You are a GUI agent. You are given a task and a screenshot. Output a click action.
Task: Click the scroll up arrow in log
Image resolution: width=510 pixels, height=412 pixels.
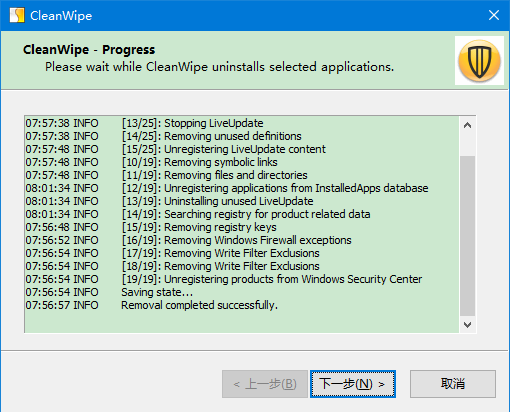click(x=467, y=125)
